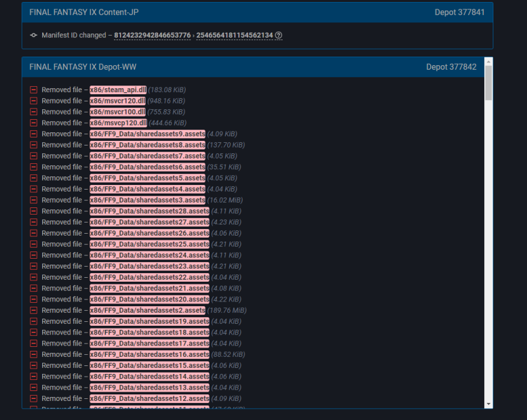Click the red minus icon for sharedassets19.assets

coord(34,321)
